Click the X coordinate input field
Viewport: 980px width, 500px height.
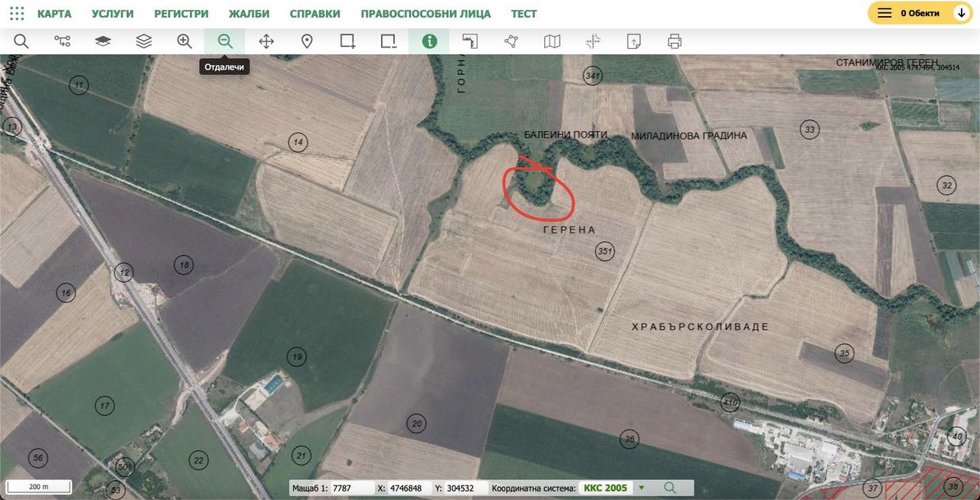pos(410,488)
